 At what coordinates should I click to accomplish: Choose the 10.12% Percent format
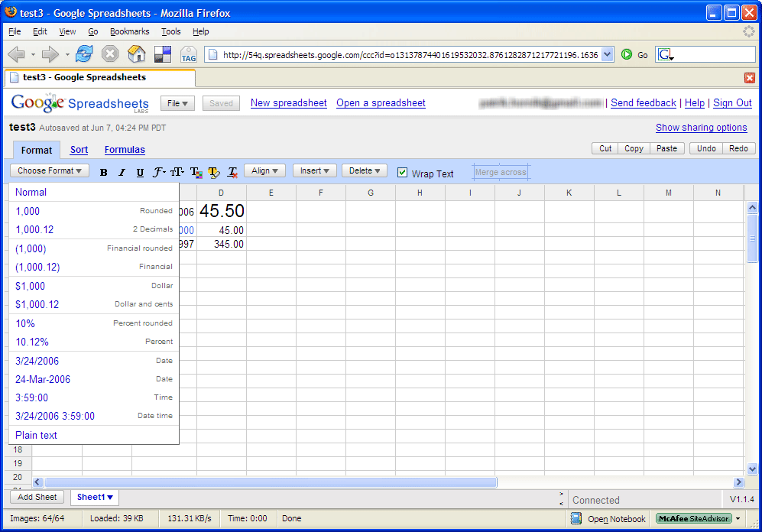click(94, 342)
